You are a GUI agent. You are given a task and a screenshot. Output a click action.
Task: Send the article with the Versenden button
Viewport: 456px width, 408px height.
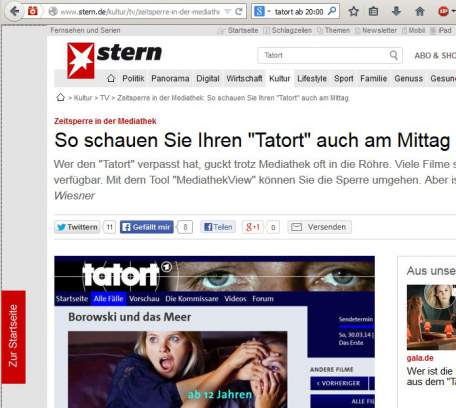pos(320,227)
